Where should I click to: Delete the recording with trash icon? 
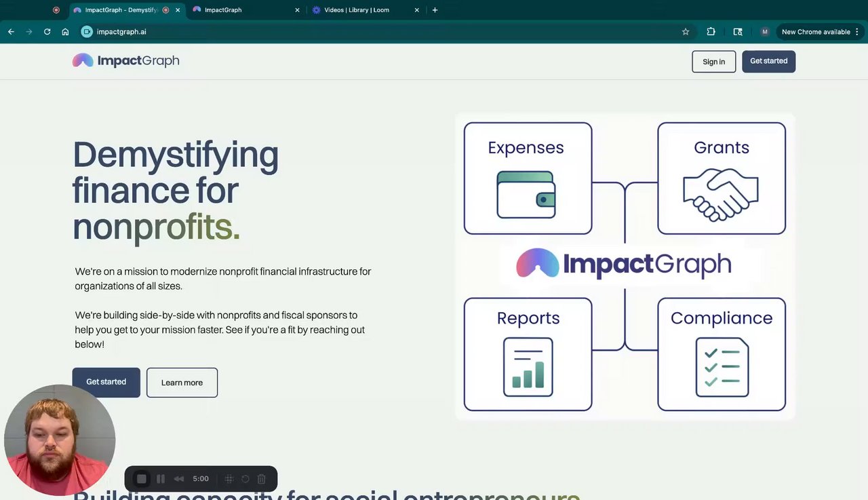point(261,479)
